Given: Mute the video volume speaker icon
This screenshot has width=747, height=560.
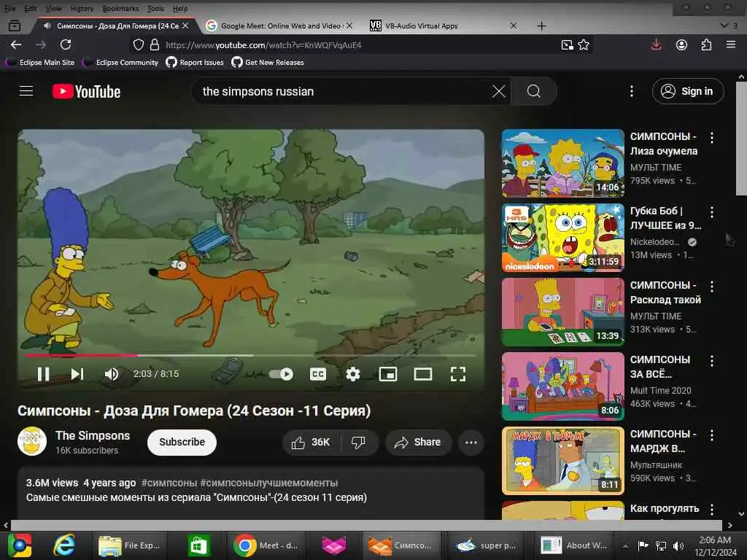Looking at the screenshot, I should coord(111,374).
